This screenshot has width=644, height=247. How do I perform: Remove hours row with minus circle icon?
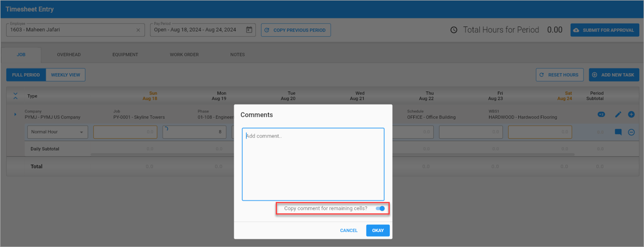tap(631, 132)
